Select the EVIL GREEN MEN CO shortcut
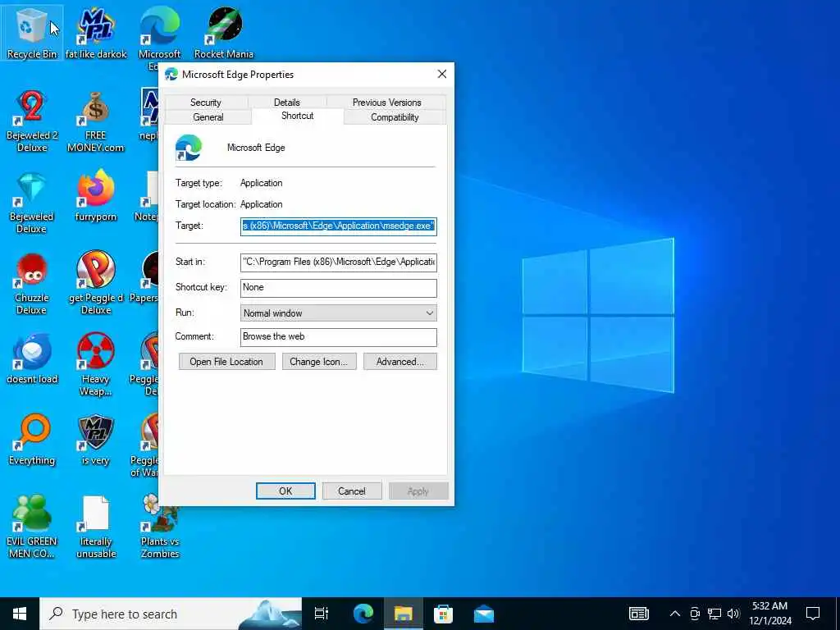 (32, 527)
